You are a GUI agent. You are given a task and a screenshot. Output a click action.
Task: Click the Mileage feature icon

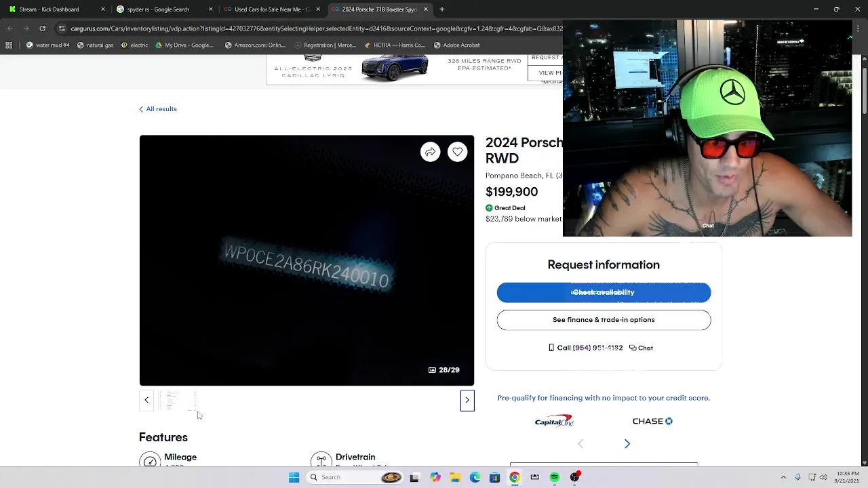[150, 461]
